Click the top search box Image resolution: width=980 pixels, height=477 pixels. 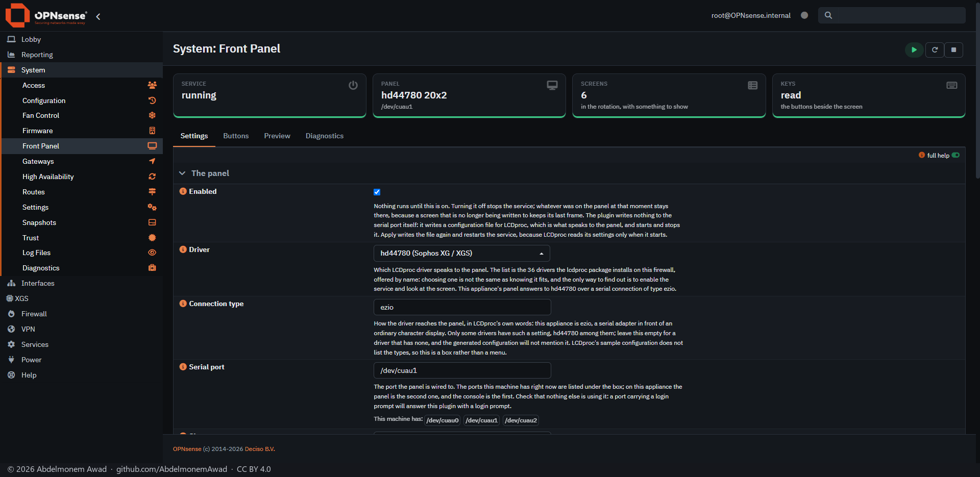pos(892,15)
